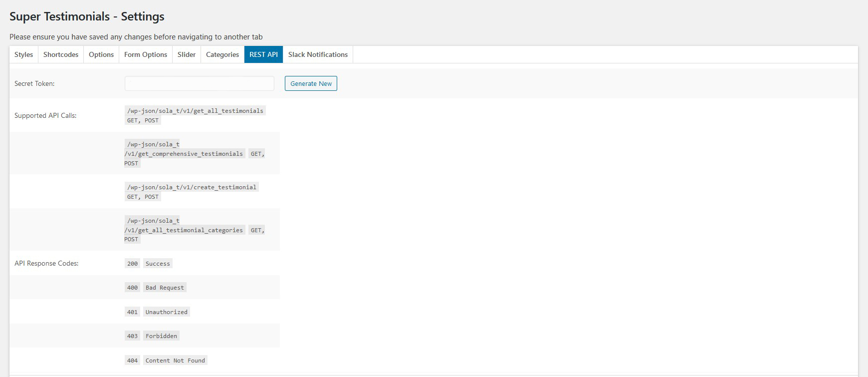Screen dimensions: 868x377
Task: Click the create_testimonial endpoint text
Action: 192,187
